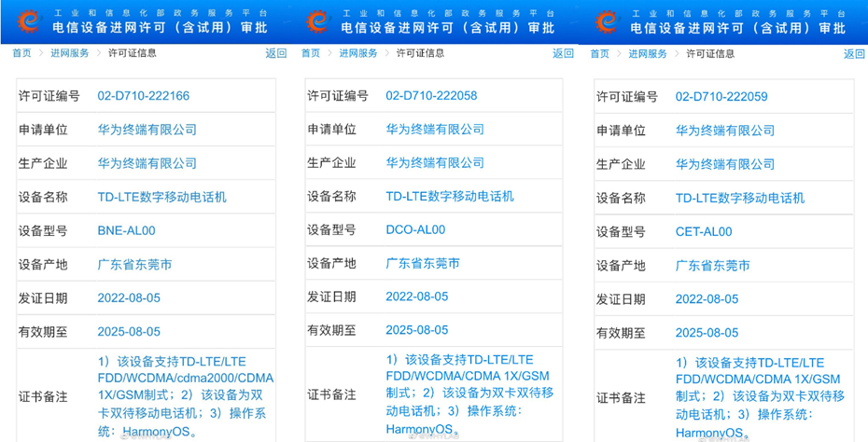Click TD-LTE数字移动电话机 on the DCO-AL00 page

click(450, 196)
